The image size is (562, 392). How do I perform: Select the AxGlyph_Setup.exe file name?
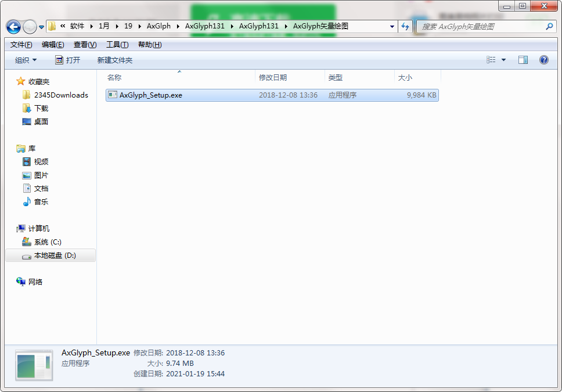coord(150,95)
